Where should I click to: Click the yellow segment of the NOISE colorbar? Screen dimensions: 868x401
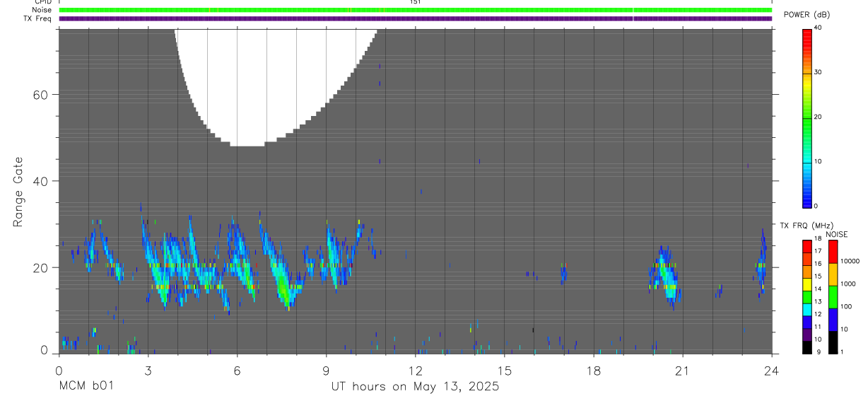coord(833,274)
